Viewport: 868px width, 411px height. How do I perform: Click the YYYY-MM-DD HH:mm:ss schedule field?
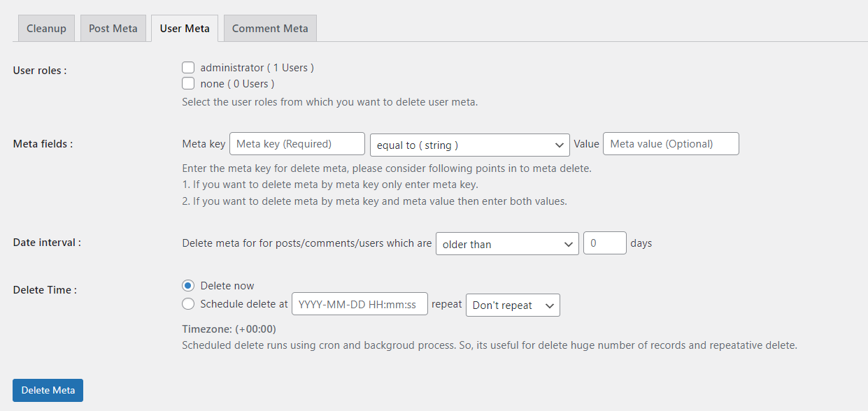359,303
